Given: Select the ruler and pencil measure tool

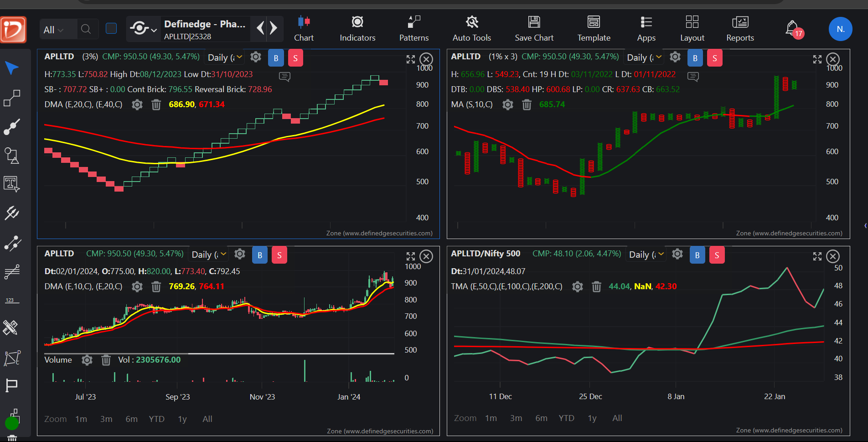Looking at the screenshot, I should tap(11, 328).
